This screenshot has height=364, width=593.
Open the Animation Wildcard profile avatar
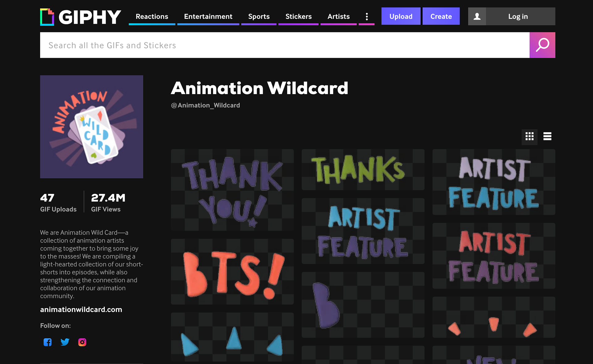(x=92, y=127)
